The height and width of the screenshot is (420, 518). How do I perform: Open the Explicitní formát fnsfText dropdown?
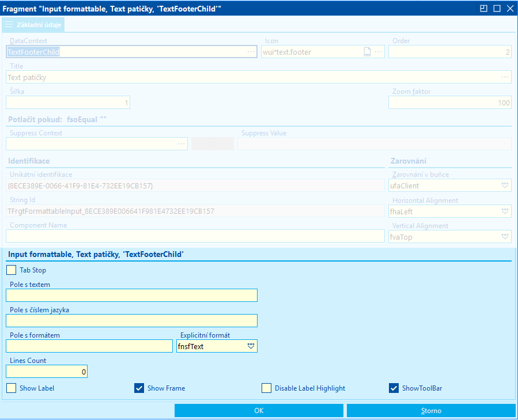pos(251,346)
